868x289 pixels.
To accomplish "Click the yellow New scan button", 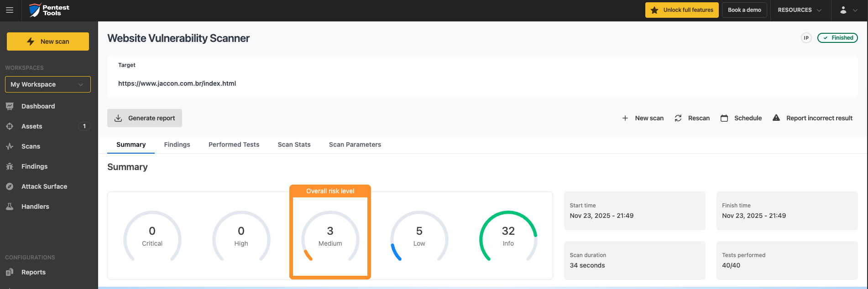I will 48,41.
